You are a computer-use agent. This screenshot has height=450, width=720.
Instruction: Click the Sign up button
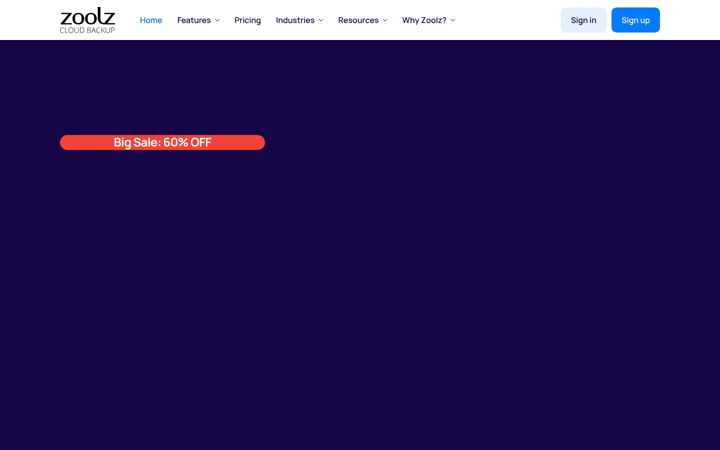click(636, 20)
